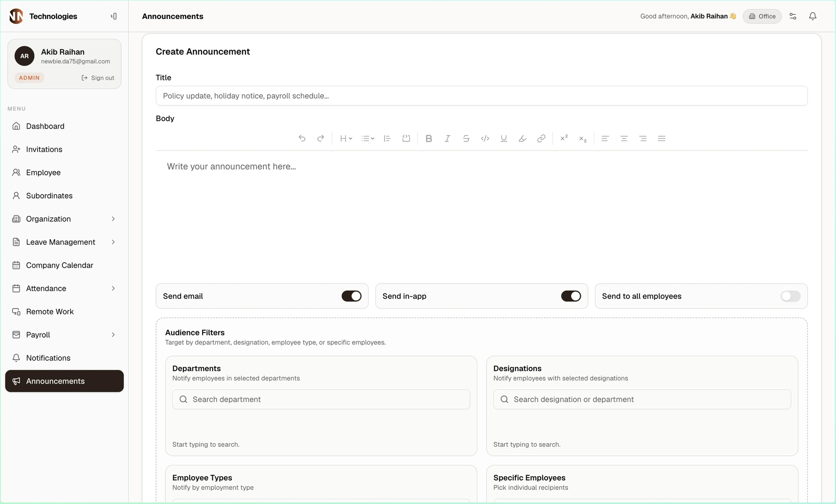Click the Search department field
Screen dimensions: 836x504
[x=321, y=399]
